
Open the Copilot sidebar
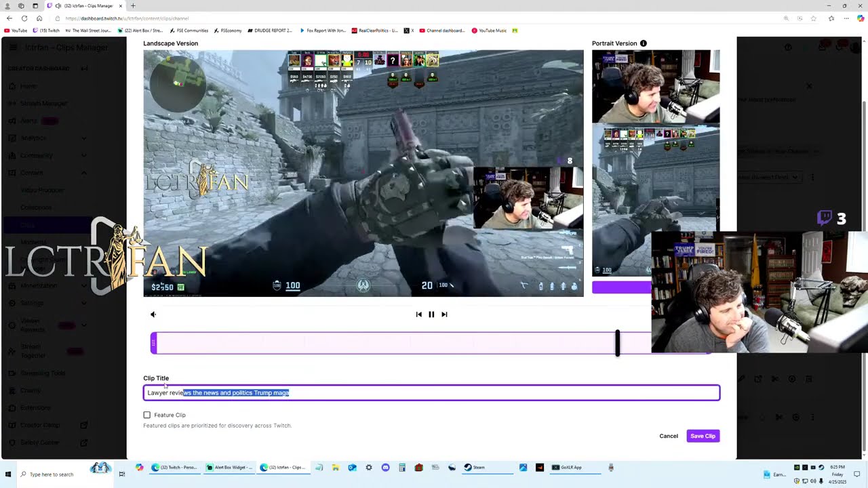click(861, 18)
